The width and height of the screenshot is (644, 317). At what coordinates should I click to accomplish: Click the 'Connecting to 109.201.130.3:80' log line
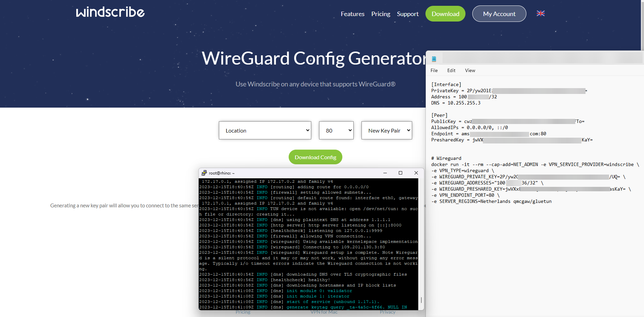pyautogui.click(x=292, y=247)
